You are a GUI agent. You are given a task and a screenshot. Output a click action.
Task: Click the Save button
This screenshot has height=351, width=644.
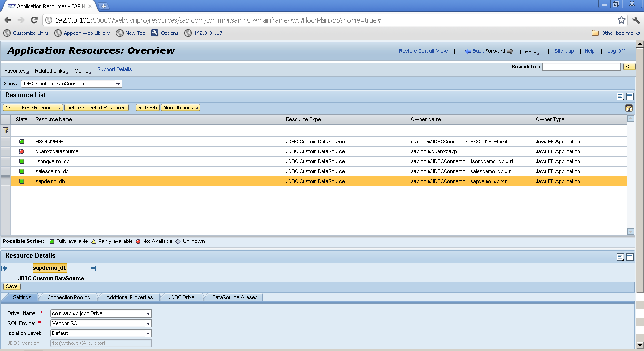pos(12,286)
